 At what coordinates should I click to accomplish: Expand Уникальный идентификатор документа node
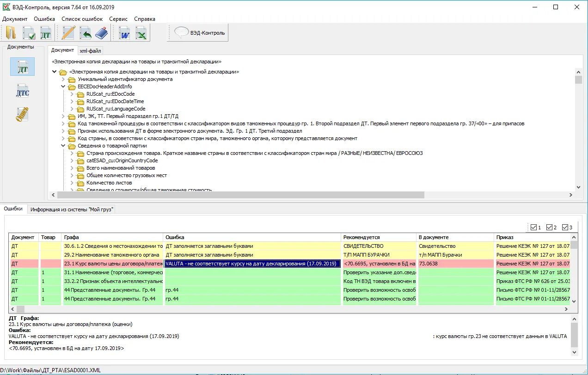click(x=63, y=79)
